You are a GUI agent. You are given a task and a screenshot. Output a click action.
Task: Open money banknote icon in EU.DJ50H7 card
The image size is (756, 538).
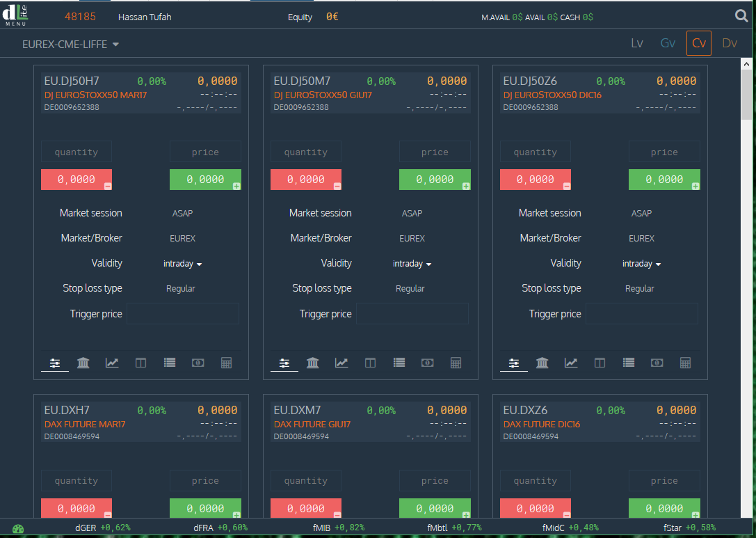(198, 363)
